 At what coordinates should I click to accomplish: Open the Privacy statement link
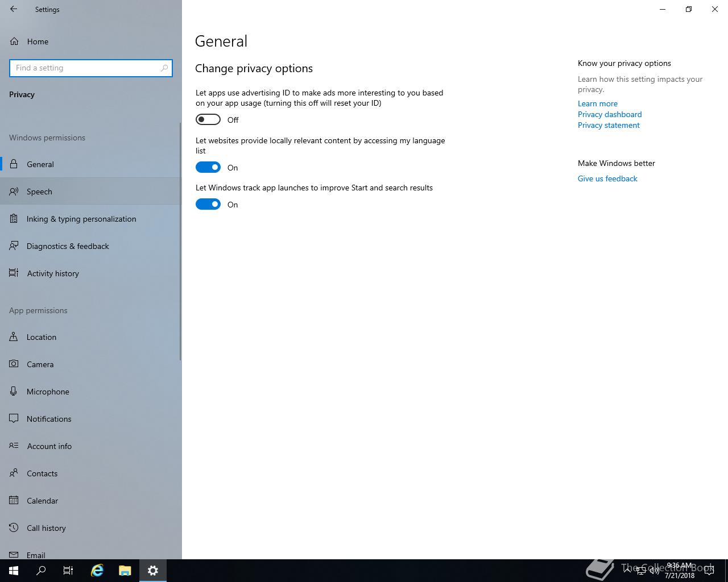point(609,125)
